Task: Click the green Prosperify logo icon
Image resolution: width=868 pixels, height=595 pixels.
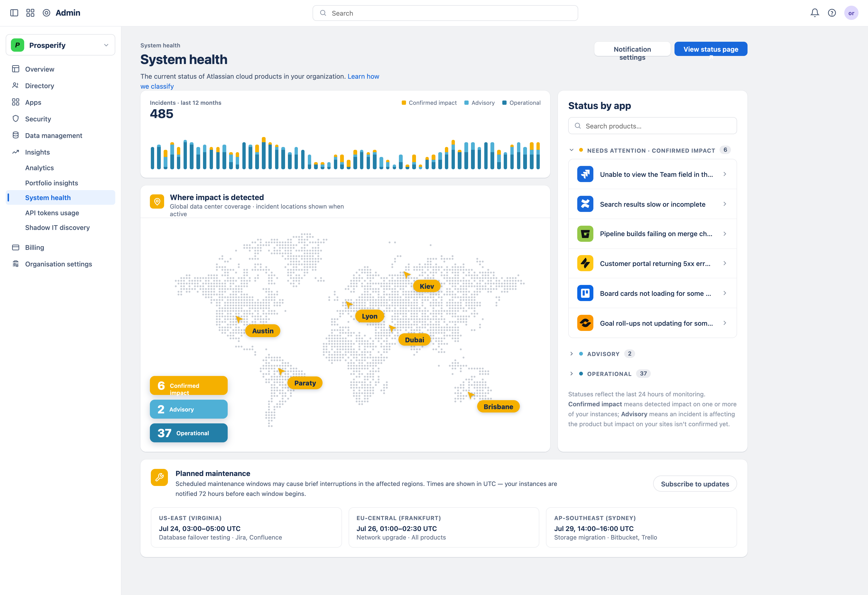Action: point(18,45)
